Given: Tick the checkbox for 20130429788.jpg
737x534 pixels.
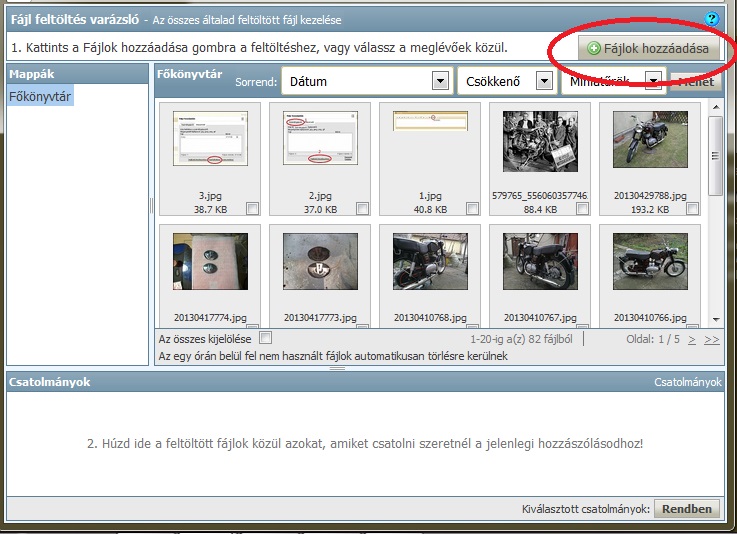Looking at the screenshot, I should [x=692, y=208].
